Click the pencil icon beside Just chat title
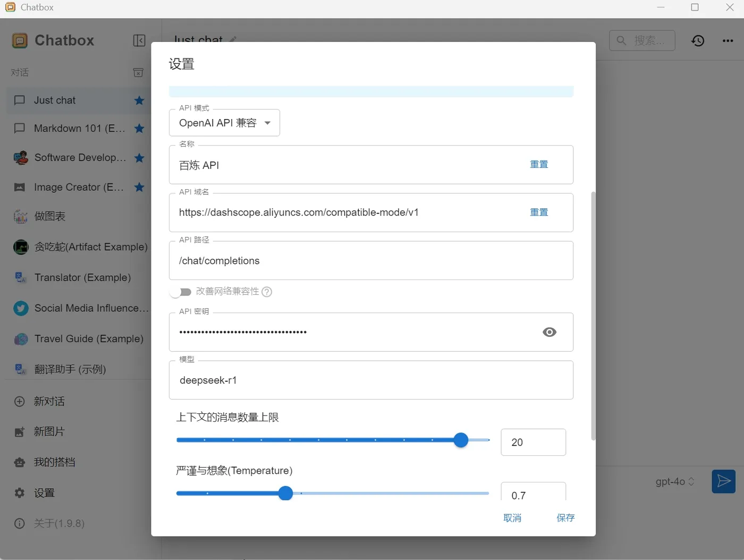The image size is (744, 560). click(233, 40)
